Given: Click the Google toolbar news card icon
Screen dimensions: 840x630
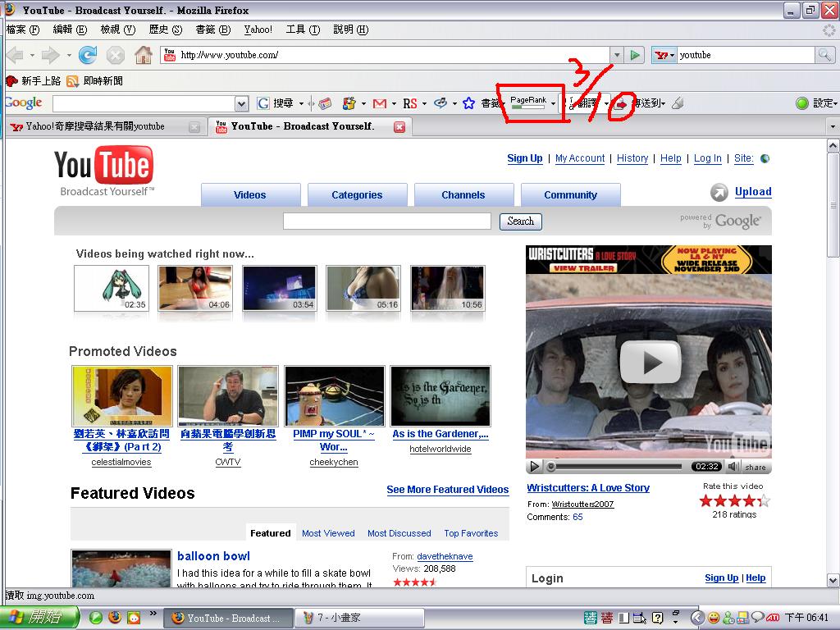Looking at the screenshot, I should [325, 103].
